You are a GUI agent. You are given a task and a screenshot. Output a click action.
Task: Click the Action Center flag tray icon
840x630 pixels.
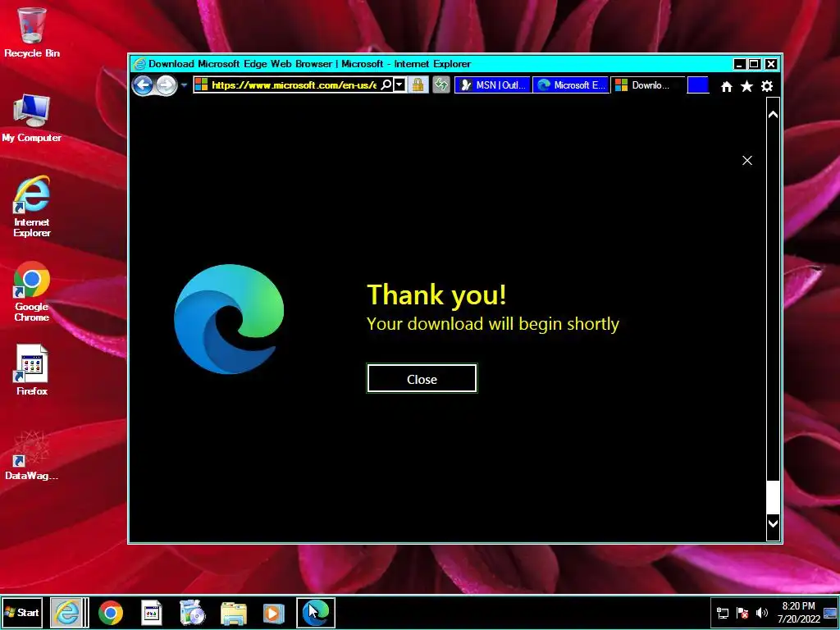(x=742, y=614)
